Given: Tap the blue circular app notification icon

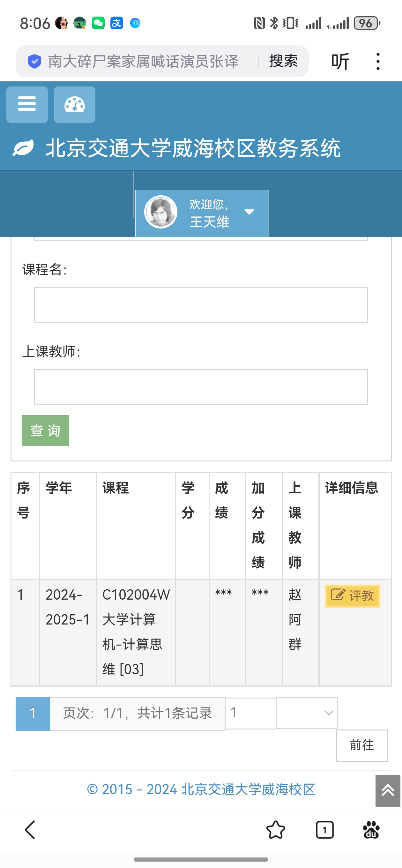Looking at the screenshot, I should coord(135,23).
